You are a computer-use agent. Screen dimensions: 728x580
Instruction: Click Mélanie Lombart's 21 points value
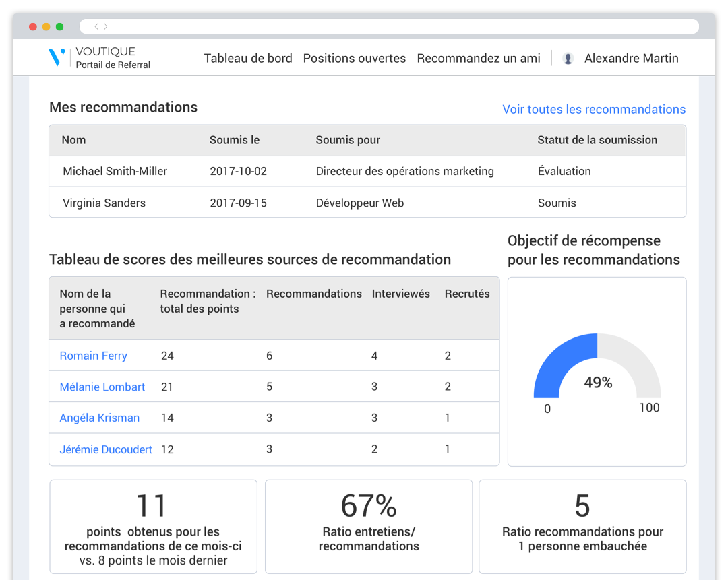166,387
